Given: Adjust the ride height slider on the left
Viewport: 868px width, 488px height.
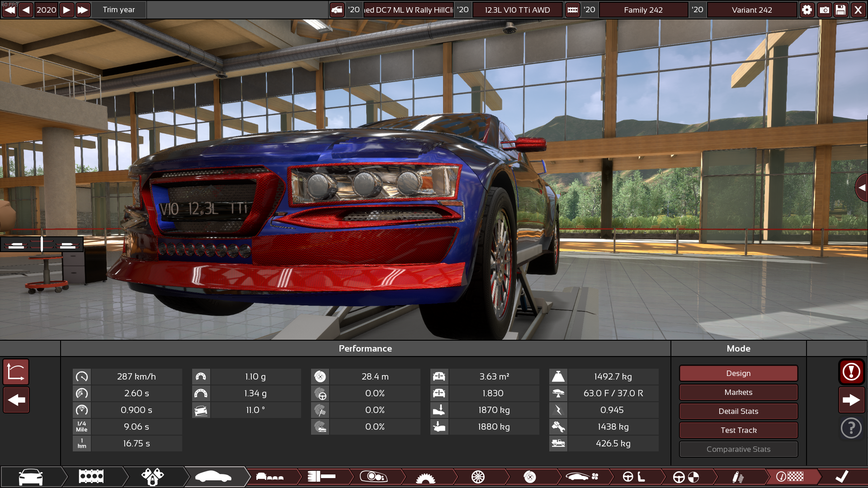Looking at the screenshot, I should tap(42, 244).
